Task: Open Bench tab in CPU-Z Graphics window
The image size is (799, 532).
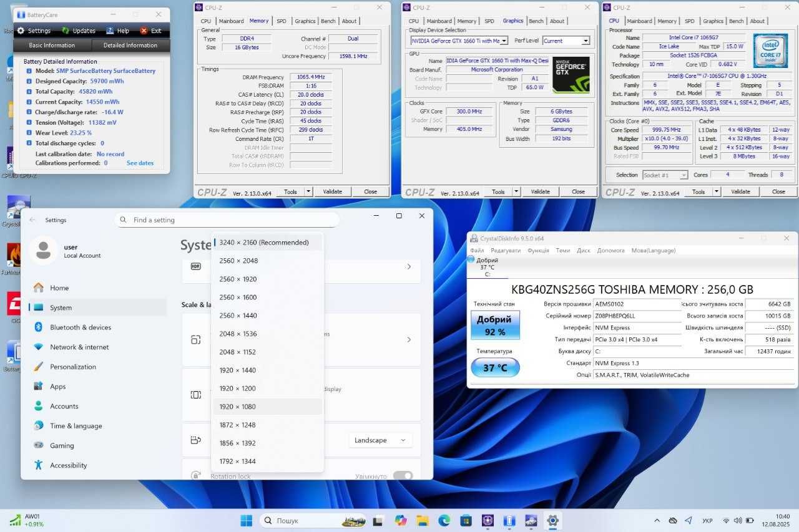Action: pyautogui.click(x=536, y=21)
